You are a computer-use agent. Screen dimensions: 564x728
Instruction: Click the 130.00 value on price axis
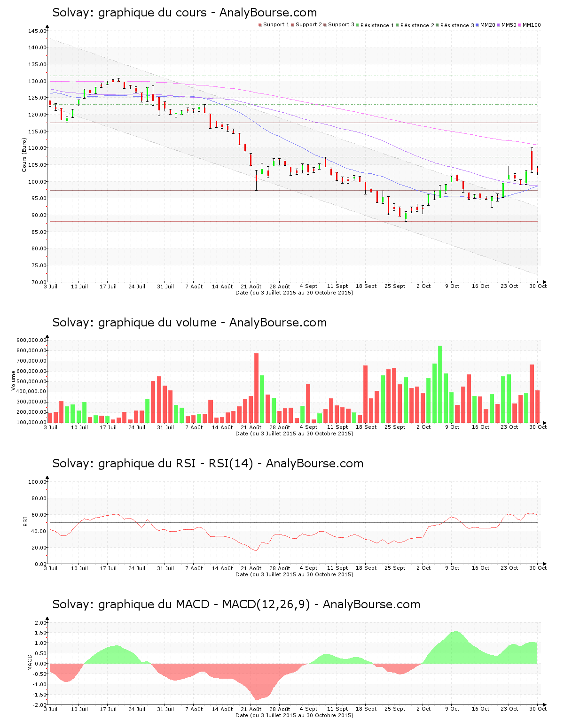pyautogui.click(x=37, y=81)
